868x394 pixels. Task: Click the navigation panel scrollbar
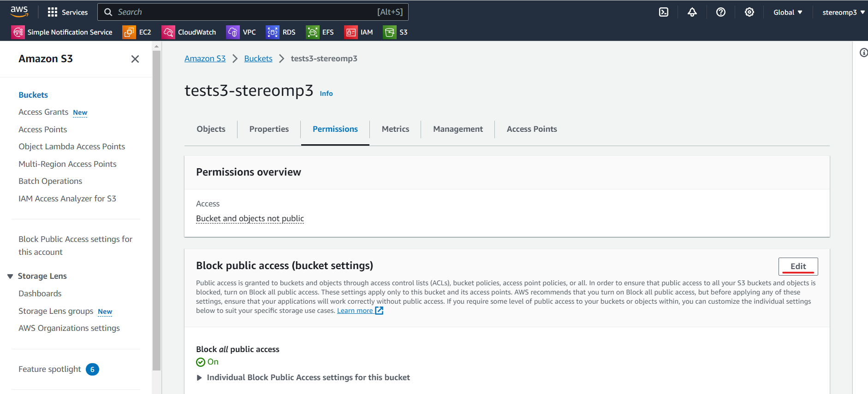click(157, 210)
